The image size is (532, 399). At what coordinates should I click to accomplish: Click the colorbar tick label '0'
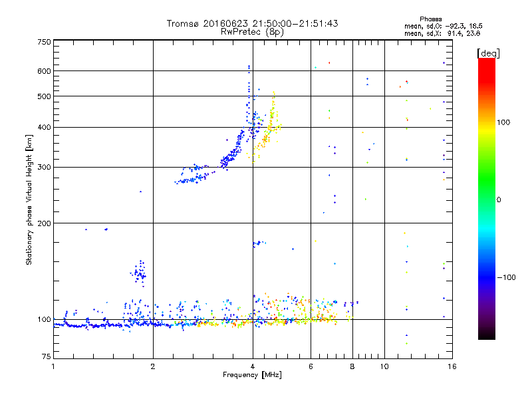point(498,200)
